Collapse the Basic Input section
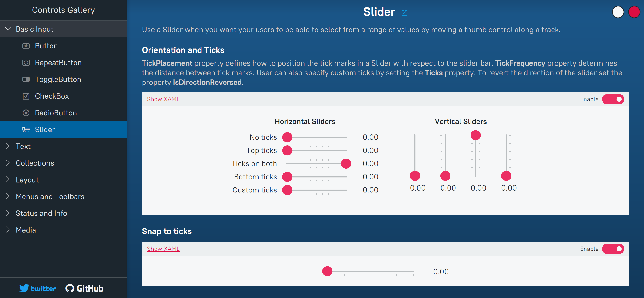 (x=8, y=29)
